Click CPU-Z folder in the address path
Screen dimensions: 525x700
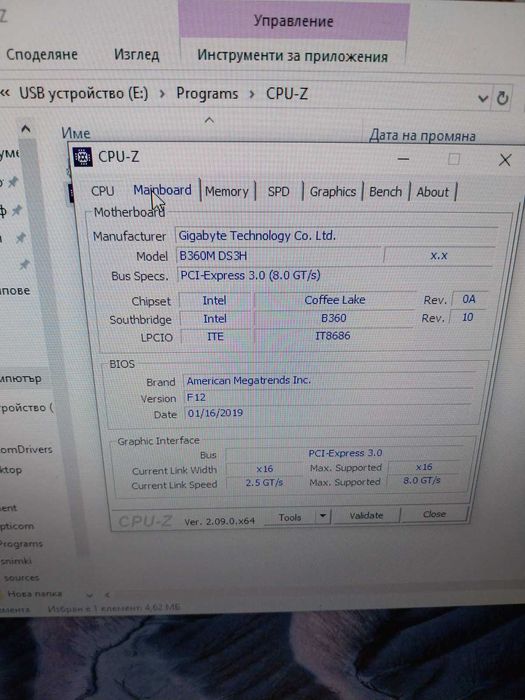coord(287,94)
